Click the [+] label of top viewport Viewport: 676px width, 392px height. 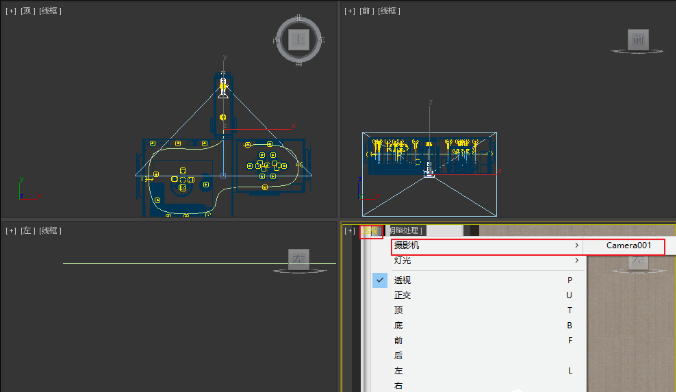(x=11, y=11)
